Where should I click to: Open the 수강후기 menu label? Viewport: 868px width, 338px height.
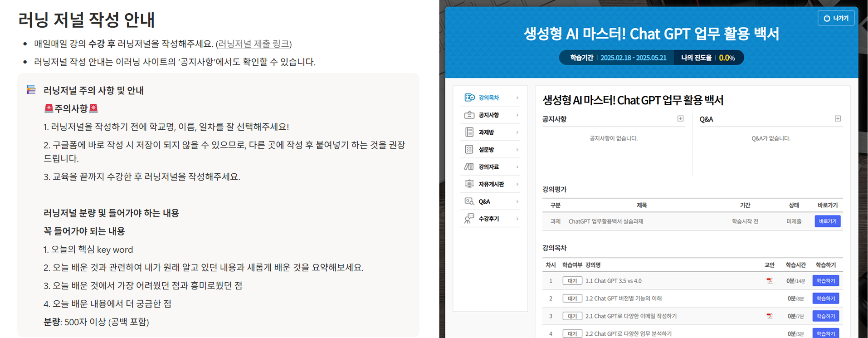point(488,219)
